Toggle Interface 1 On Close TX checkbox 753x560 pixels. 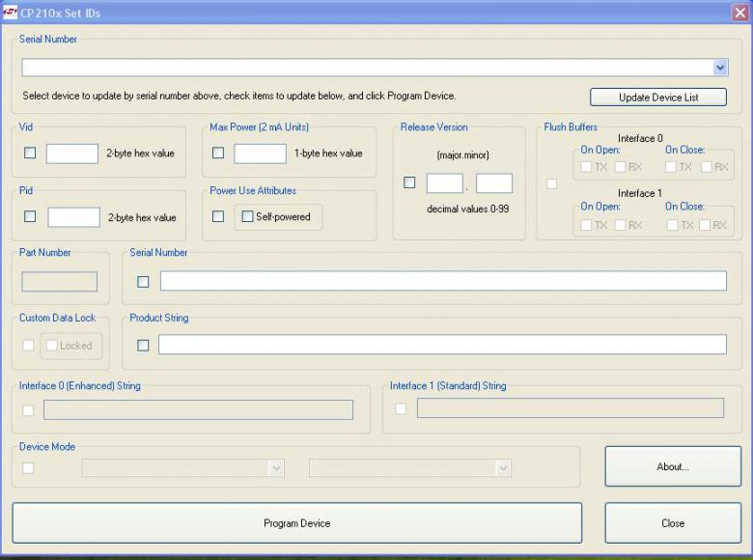click(673, 225)
